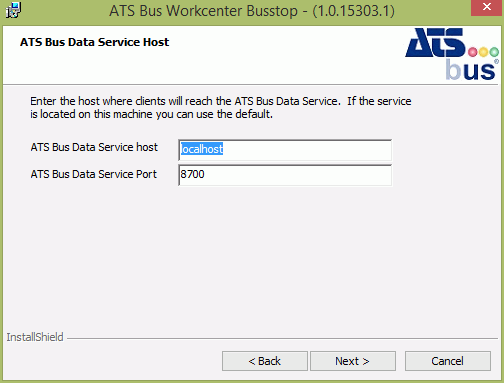
Task: Click the installer icon in the title bar
Action: point(13,10)
